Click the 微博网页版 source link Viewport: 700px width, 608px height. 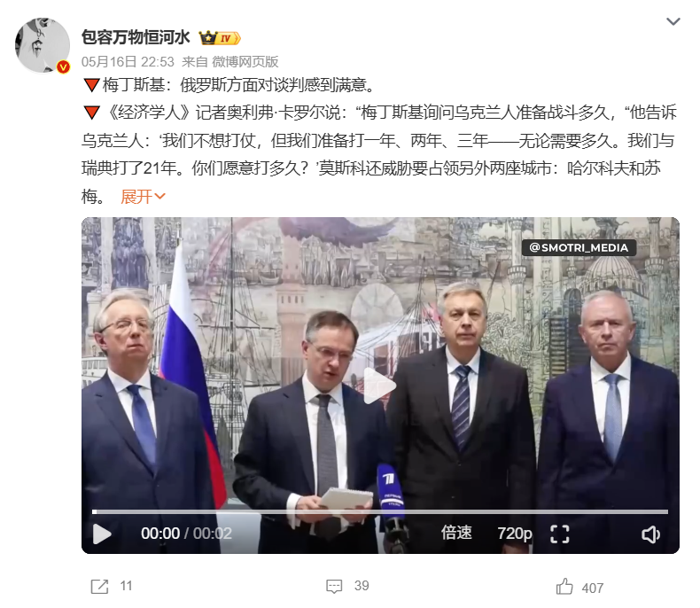tap(245, 62)
